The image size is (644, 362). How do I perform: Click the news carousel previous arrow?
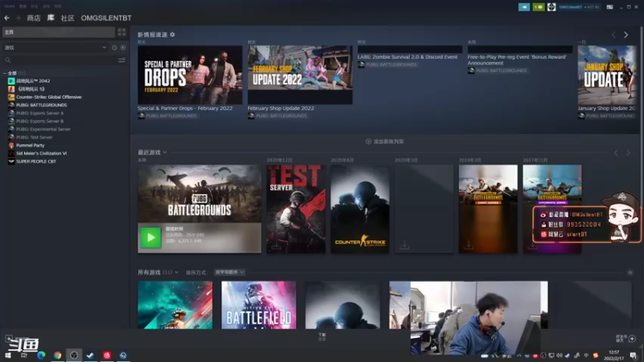(x=613, y=35)
